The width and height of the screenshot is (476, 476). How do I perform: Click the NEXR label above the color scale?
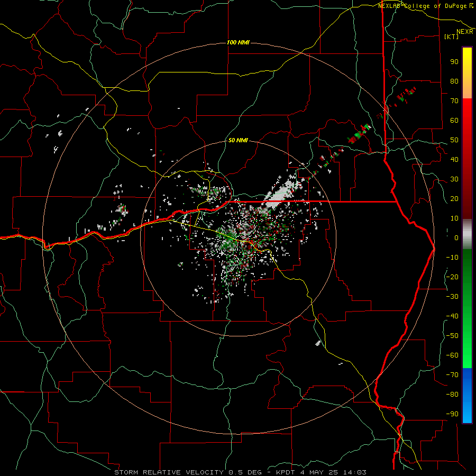click(x=465, y=32)
